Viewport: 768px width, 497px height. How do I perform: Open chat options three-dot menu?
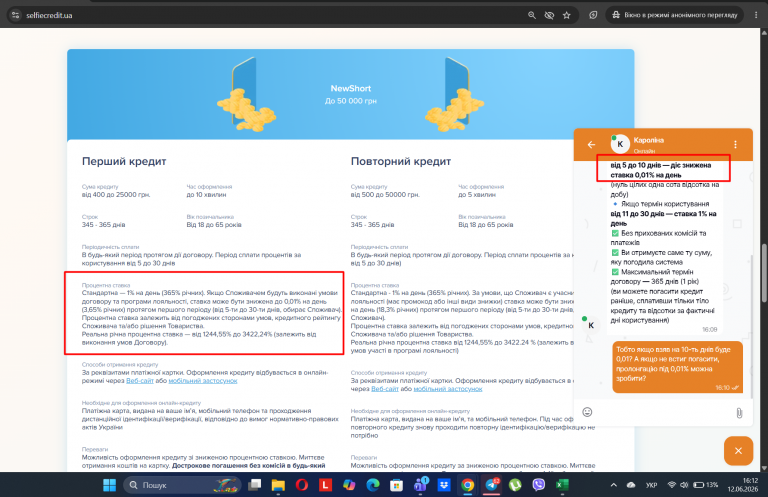coord(735,144)
